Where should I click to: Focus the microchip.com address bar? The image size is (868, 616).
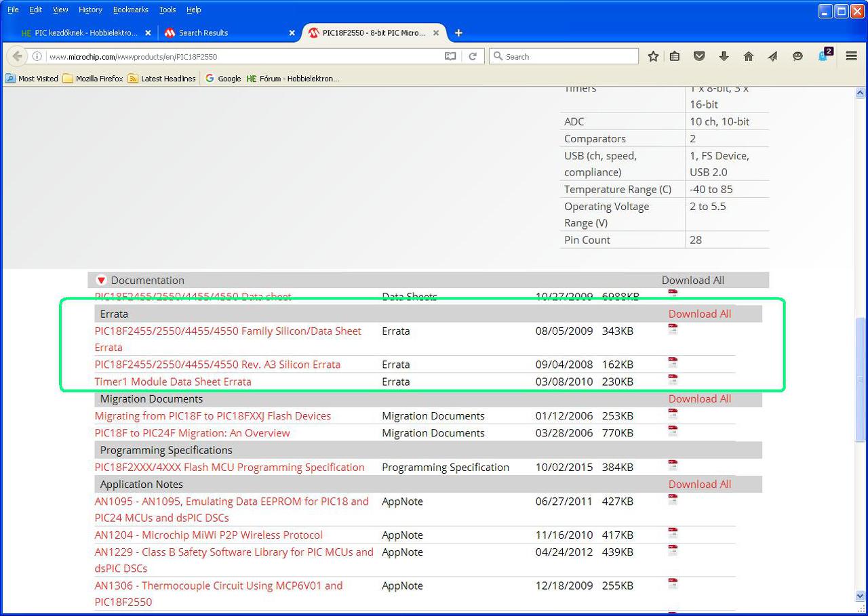(244, 56)
